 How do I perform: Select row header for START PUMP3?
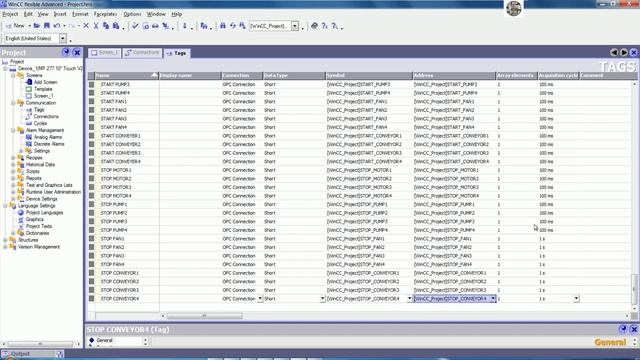pyautogui.click(x=91, y=84)
